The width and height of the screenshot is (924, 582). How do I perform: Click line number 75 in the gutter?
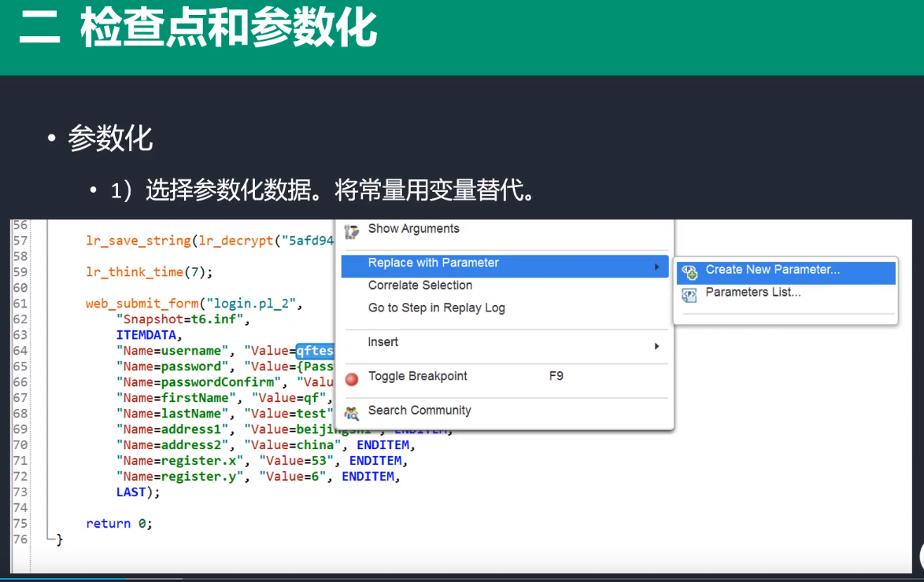(20, 523)
